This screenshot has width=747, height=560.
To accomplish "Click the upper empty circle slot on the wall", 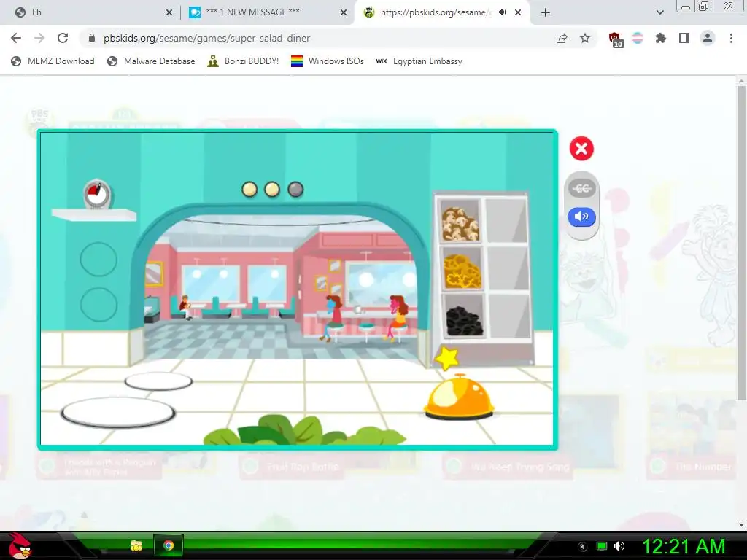I will click(x=98, y=259).
